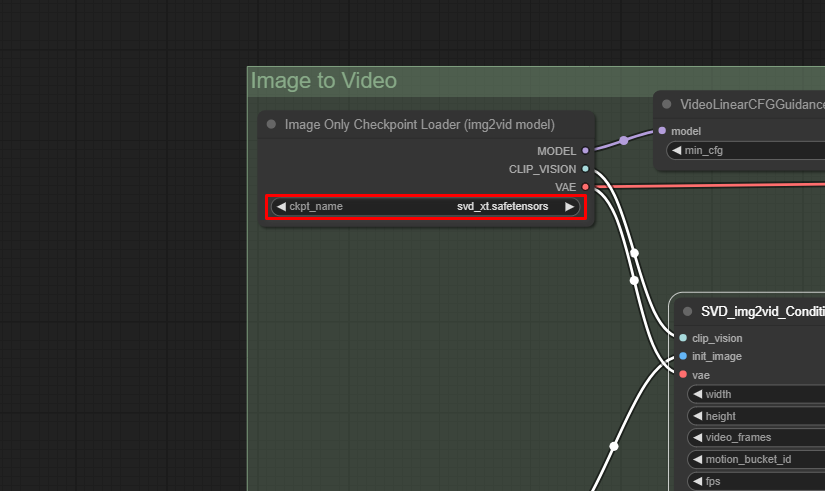
Task: Decrease the motion_bucket_id value arrow
Action: click(x=698, y=459)
